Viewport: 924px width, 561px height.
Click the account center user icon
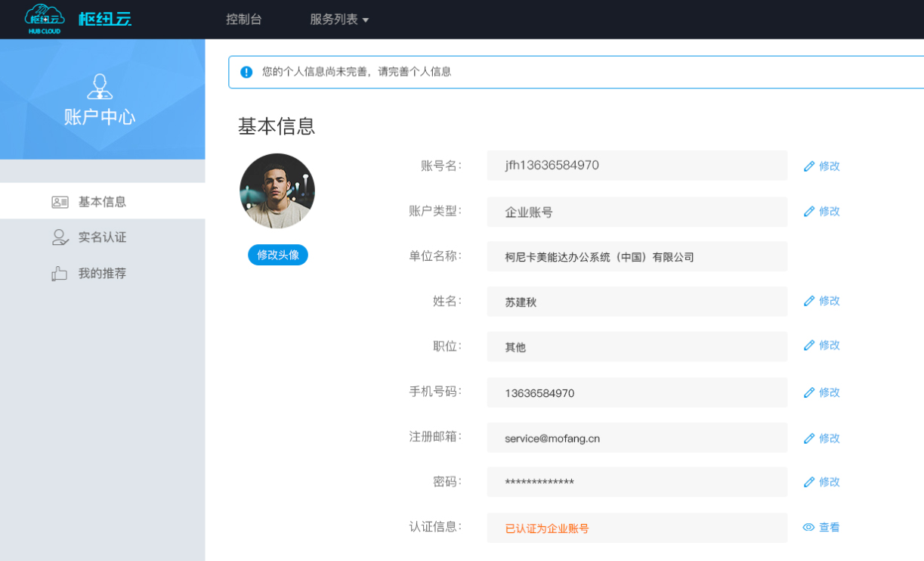(100, 86)
